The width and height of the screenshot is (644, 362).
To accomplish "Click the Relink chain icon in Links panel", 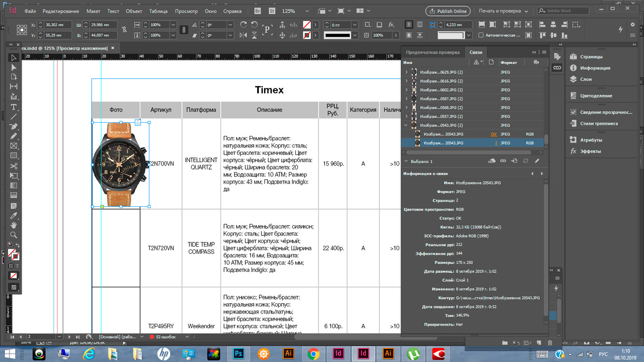I will click(503, 161).
